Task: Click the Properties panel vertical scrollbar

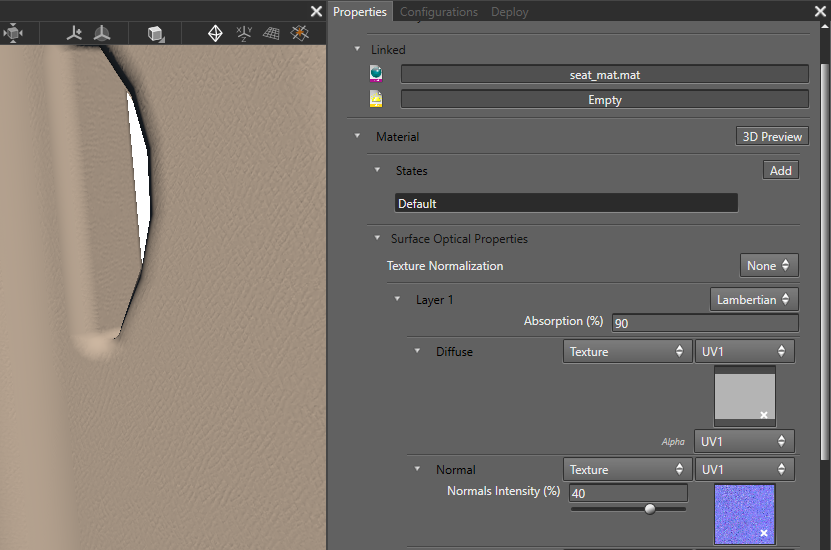Action: 824,260
